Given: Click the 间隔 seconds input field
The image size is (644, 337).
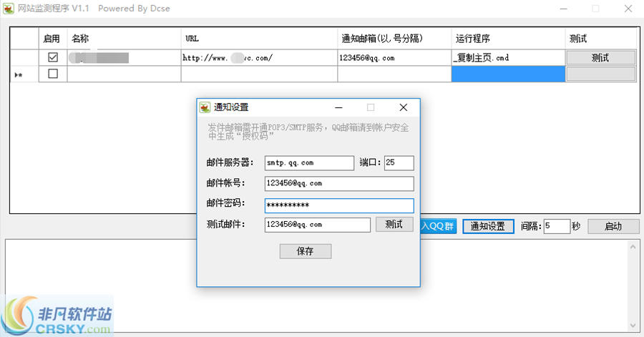Looking at the screenshot, I should pos(557,226).
